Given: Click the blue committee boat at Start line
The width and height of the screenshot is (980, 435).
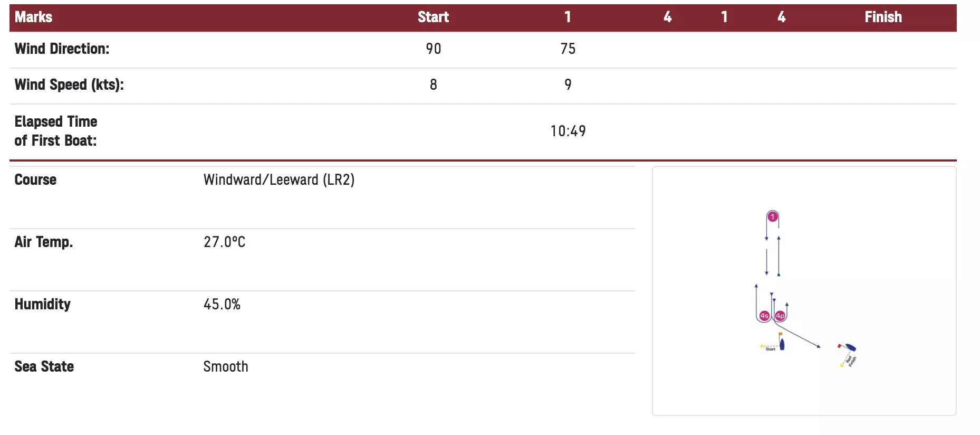Looking at the screenshot, I should tap(782, 344).
